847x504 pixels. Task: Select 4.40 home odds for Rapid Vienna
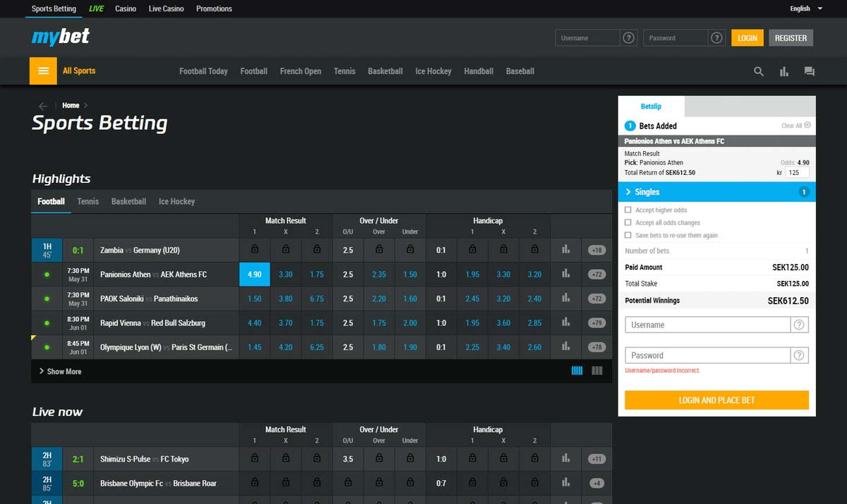pyautogui.click(x=255, y=323)
